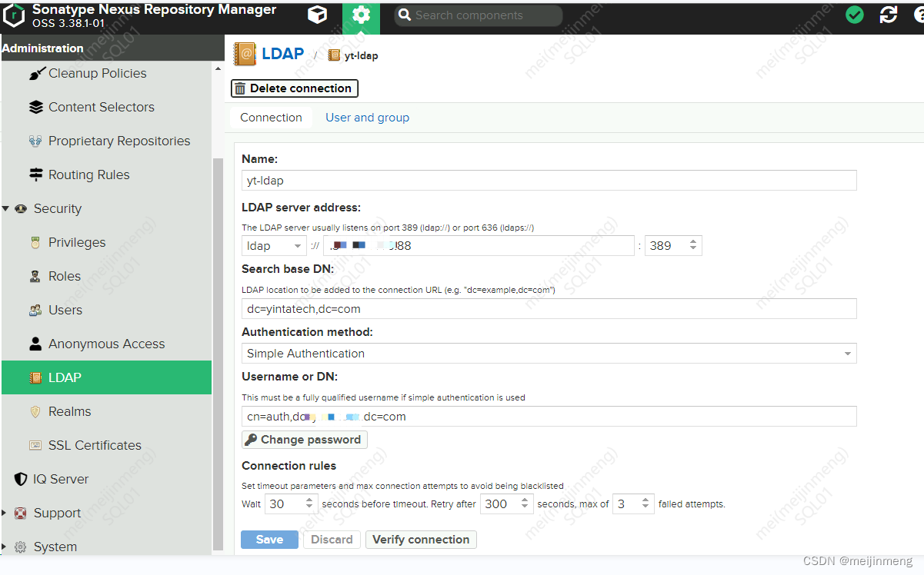924x575 pixels.
Task: Click the System gear icon in sidebar
Action: click(21, 547)
